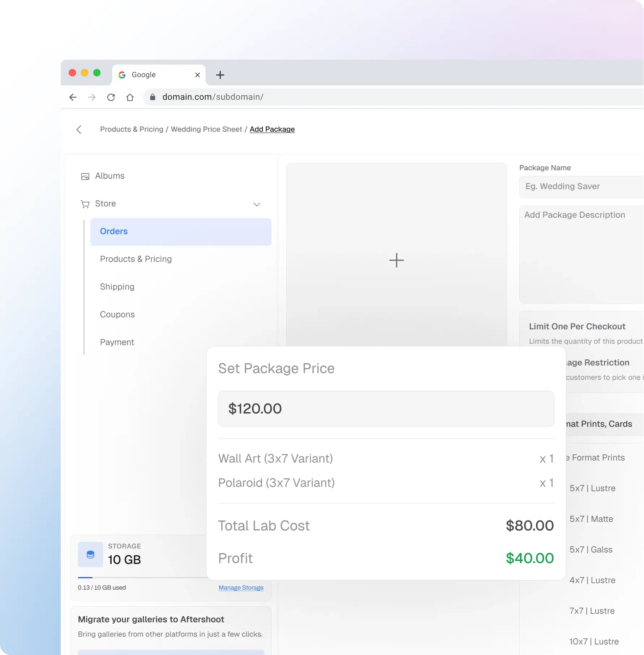This screenshot has width=644, height=655.
Task: Click the Limit One Per Checkout heading
Action: point(577,327)
